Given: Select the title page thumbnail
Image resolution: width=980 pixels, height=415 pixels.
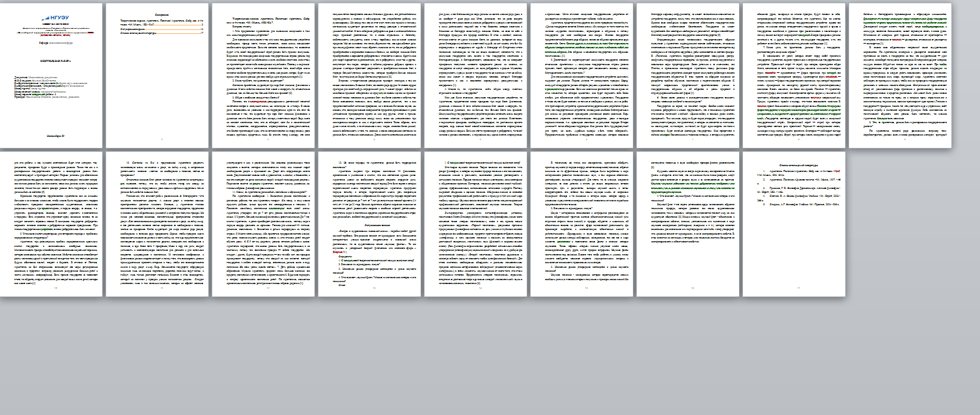Looking at the screenshot, I should click(51, 76).
